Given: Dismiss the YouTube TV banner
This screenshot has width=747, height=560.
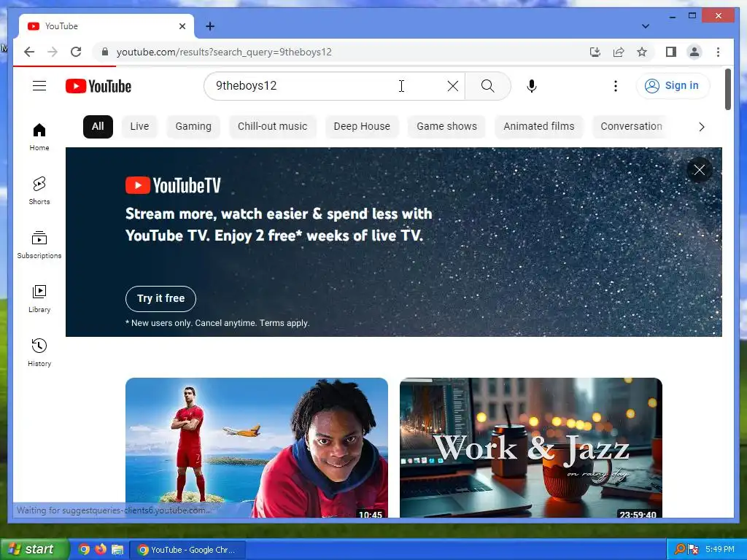Looking at the screenshot, I should (699, 169).
